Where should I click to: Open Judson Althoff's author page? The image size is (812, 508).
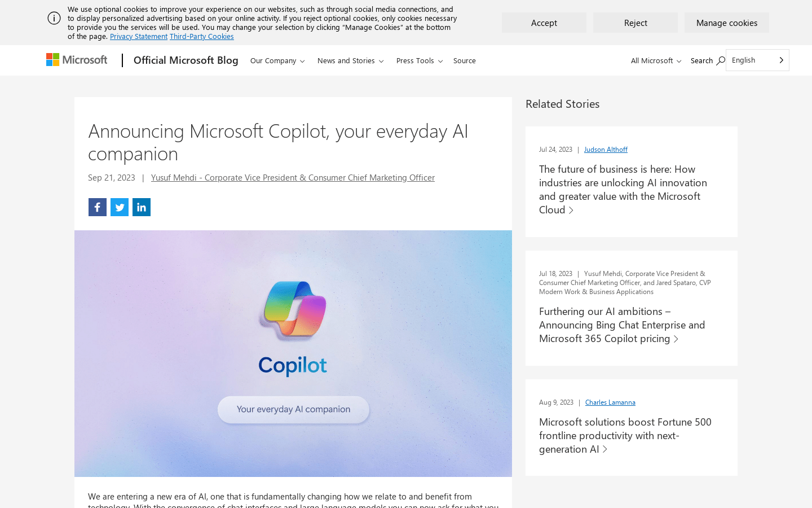[x=606, y=149]
